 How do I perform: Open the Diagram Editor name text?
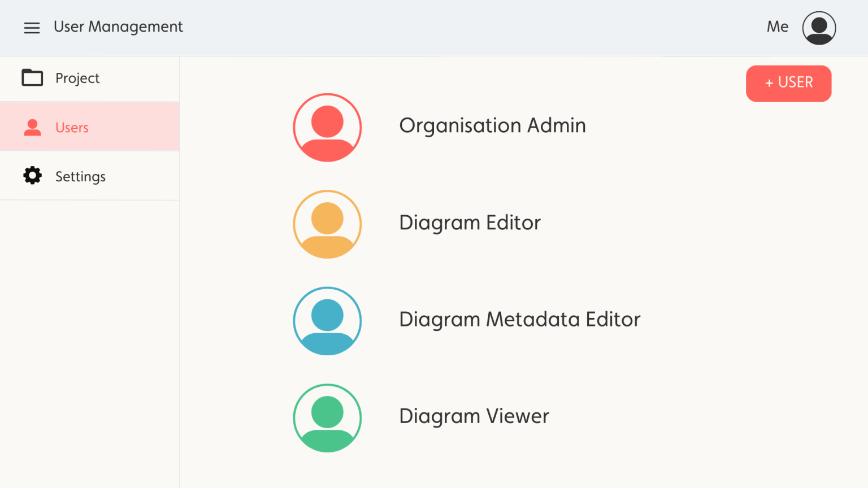(470, 223)
